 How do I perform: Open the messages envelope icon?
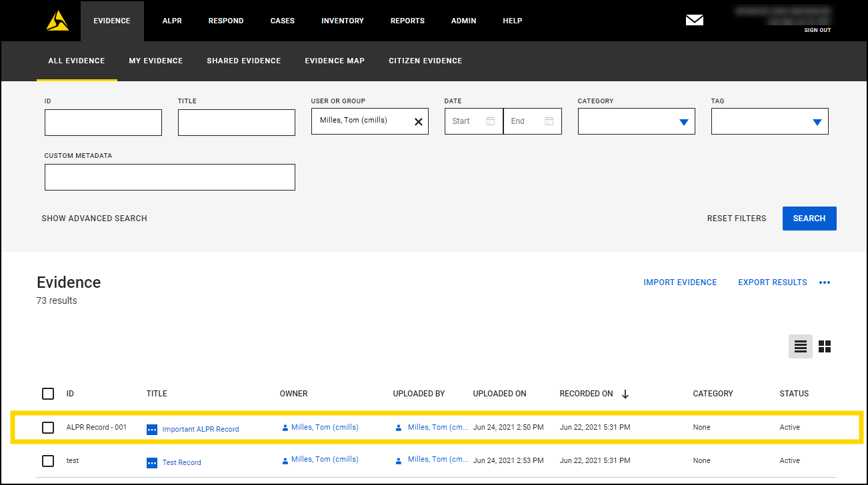694,20
